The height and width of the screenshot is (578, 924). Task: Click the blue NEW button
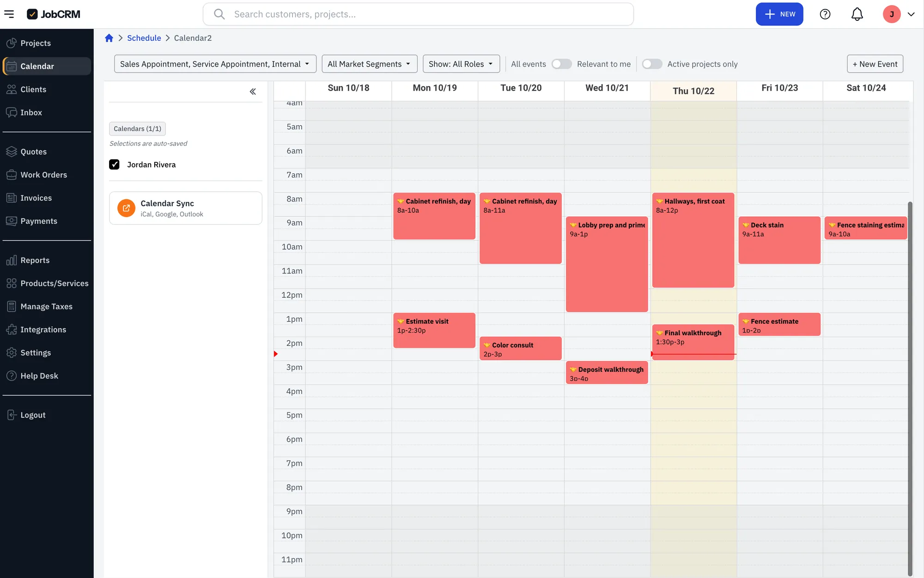click(779, 14)
